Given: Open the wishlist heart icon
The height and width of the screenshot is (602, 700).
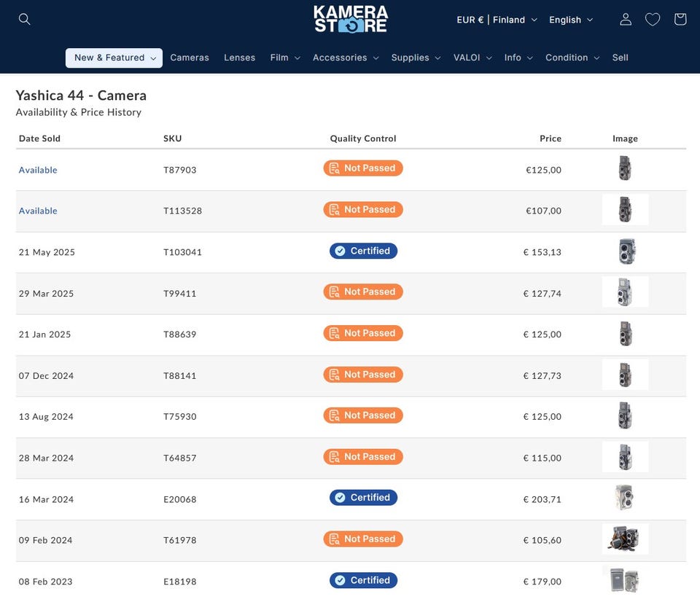Looking at the screenshot, I should 652,19.
